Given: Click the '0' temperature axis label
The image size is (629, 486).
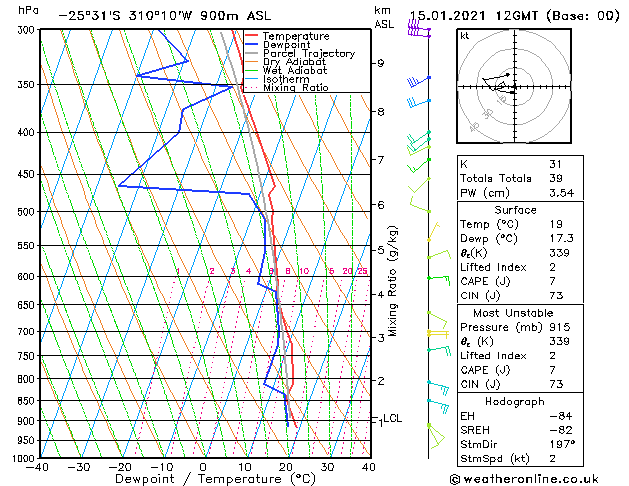Looking at the screenshot, I should [x=203, y=467].
